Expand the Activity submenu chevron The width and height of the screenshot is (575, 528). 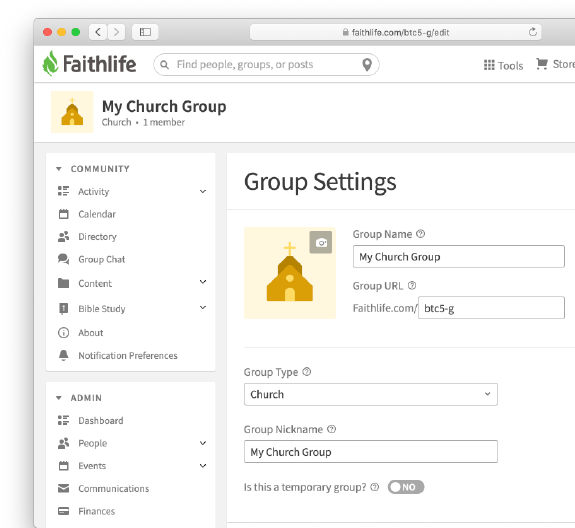(203, 191)
